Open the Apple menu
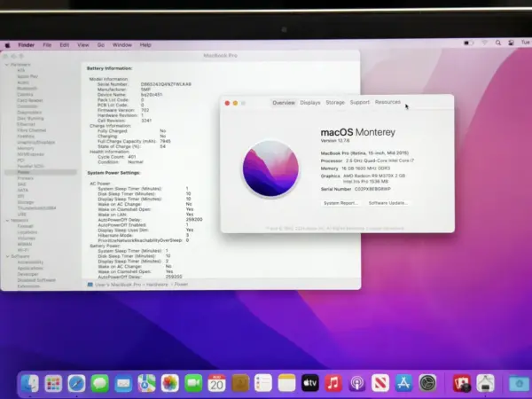This screenshot has height=399, width=532. click(7, 45)
